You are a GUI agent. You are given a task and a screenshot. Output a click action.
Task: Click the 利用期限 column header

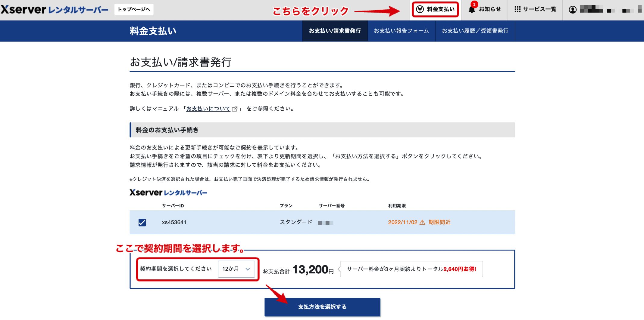coord(397,206)
